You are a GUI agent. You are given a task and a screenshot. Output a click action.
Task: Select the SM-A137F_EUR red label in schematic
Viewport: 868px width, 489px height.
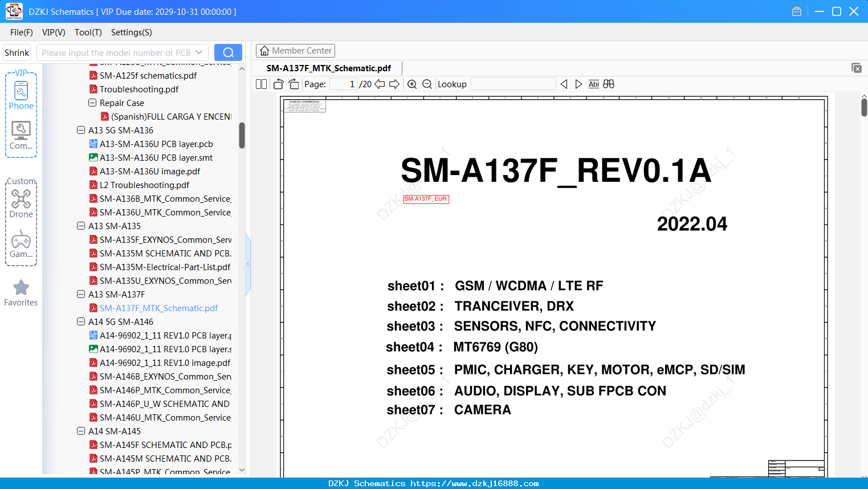[x=426, y=199]
